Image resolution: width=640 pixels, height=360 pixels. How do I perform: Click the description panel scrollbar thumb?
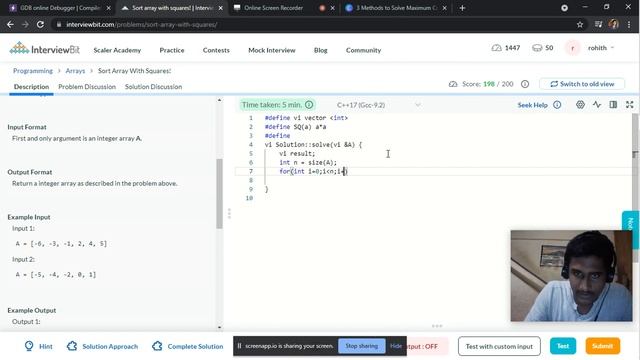tap(220, 193)
